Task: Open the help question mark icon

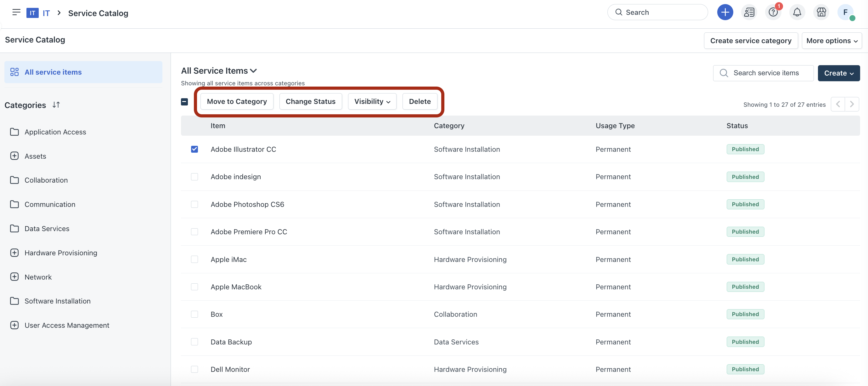Action: point(773,13)
